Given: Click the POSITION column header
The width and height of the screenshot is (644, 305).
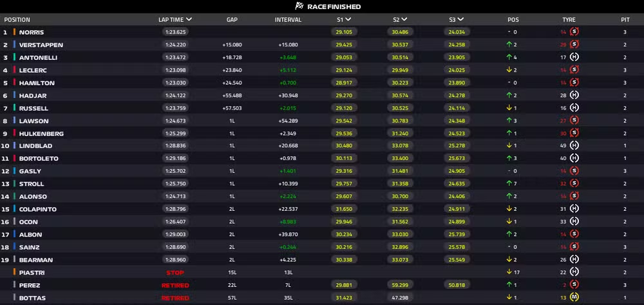Looking at the screenshot, I should 17,20.
